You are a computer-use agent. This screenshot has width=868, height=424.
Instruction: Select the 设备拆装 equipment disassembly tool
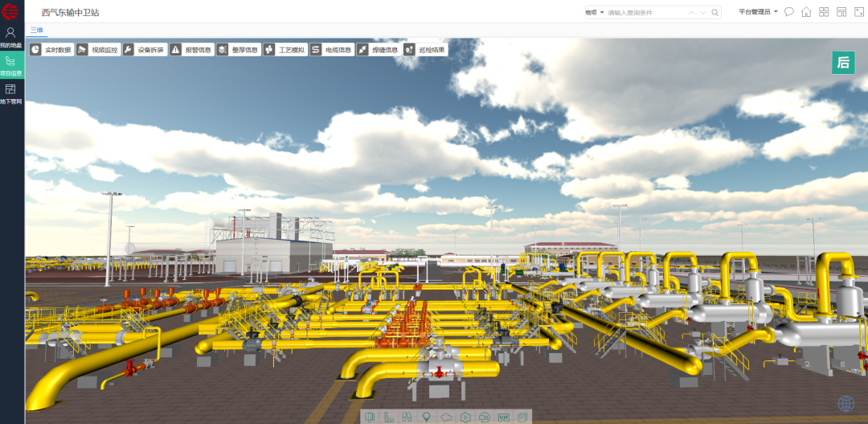(x=144, y=50)
